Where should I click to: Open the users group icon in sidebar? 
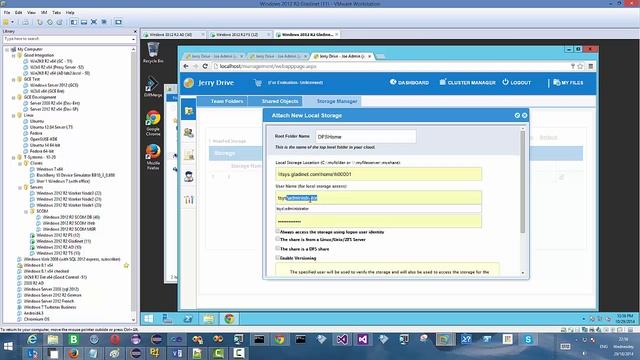pyautogui.click(x=189, y=132)
